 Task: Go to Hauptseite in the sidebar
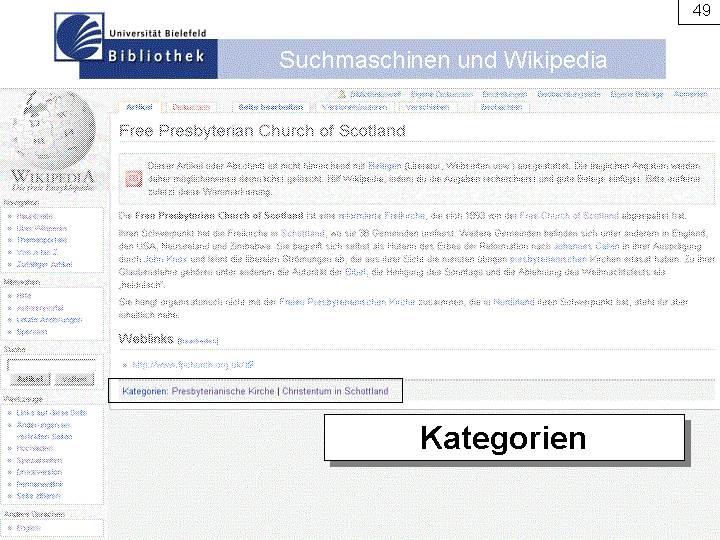point(34,216)
